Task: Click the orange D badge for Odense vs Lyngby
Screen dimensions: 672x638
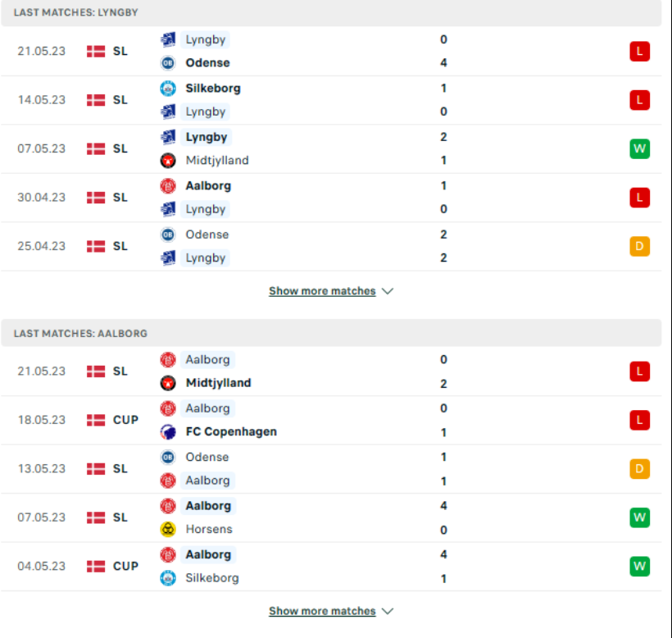Action: point(639,245)
